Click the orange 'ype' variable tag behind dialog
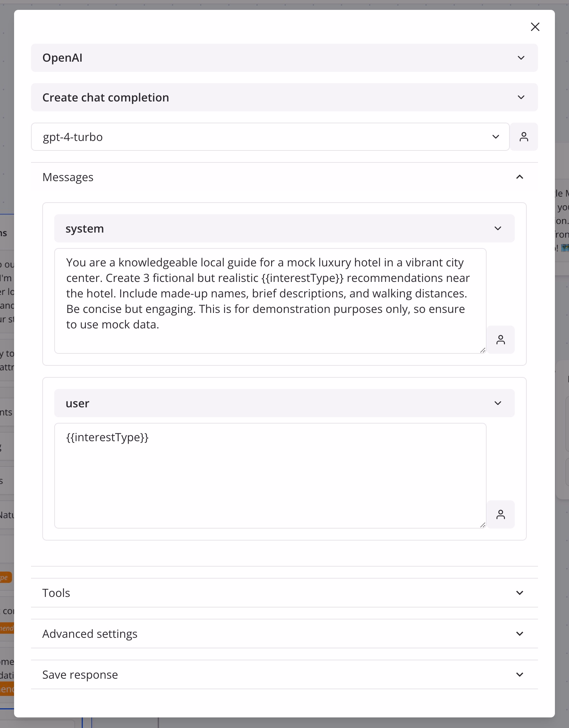The width and height of the screenshot is (569, 728). [x=5, y=577]
